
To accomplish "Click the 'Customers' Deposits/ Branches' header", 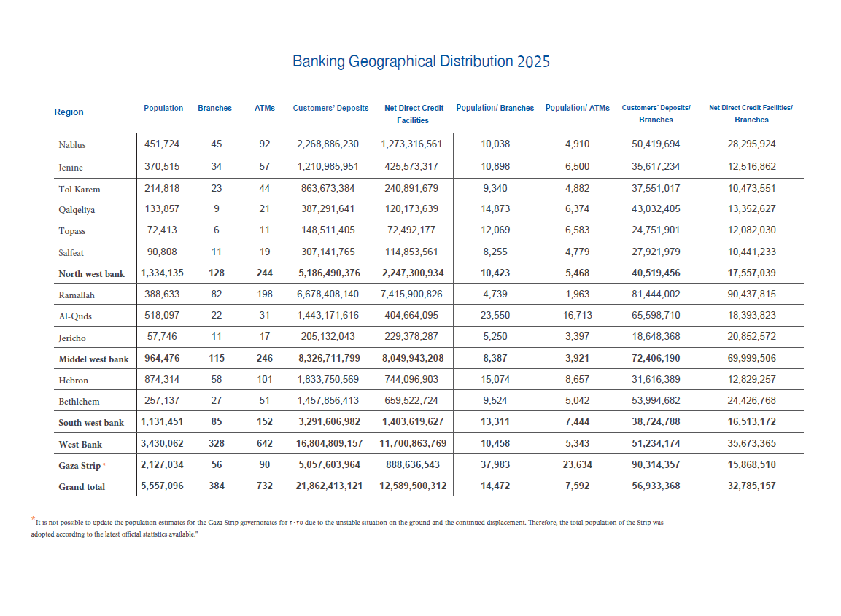I will point(656,114).
